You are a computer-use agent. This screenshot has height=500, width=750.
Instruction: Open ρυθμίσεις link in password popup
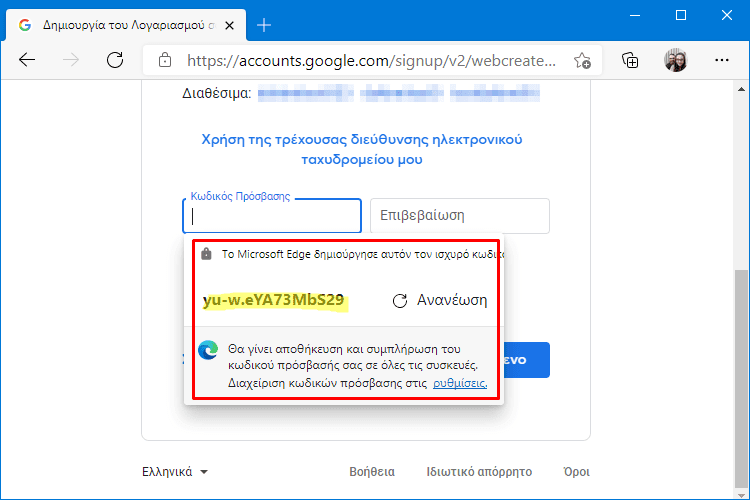coord(460,383)
